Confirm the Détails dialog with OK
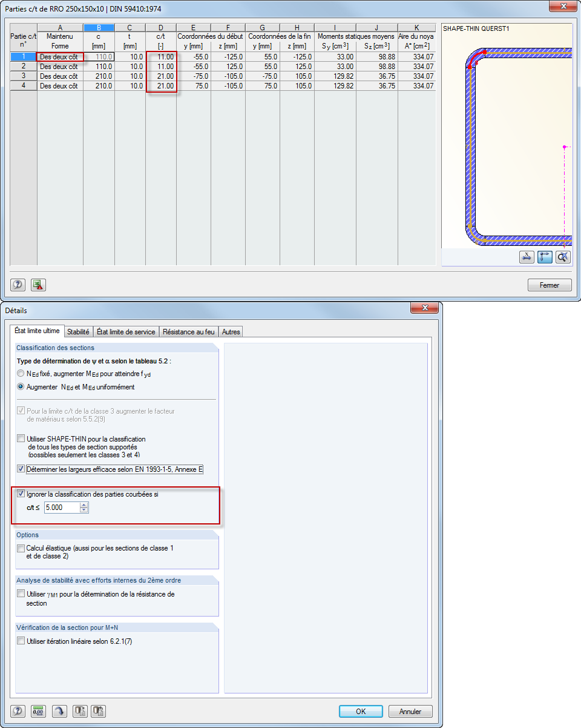Viewport: 581px width, 728px height. tap(361, 711)
